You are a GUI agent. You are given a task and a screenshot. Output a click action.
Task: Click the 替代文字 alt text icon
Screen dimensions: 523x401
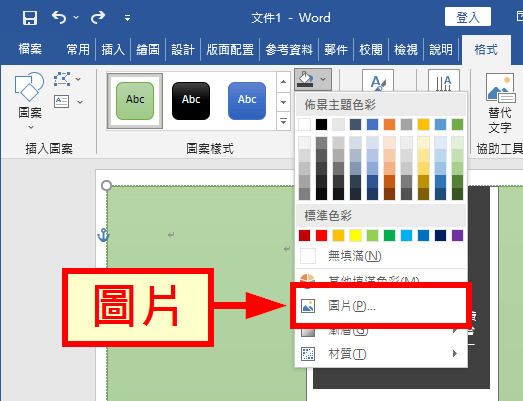pyautogui.click(x=499, y=88)
